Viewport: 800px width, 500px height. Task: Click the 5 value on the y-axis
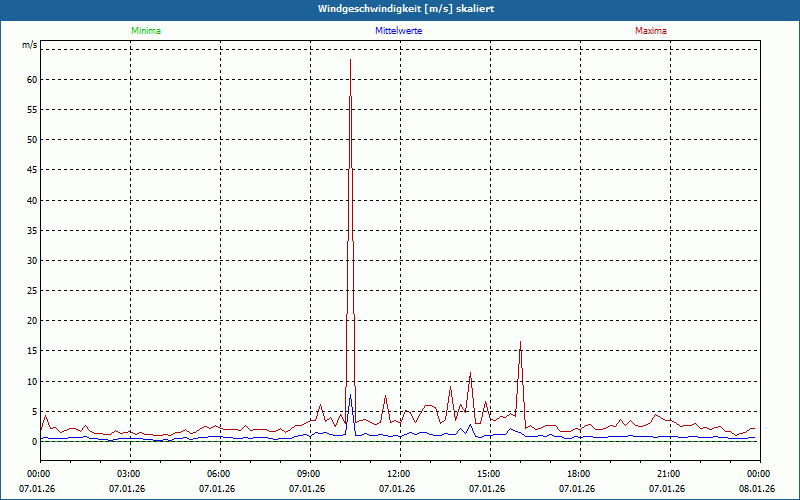(35, 412)
